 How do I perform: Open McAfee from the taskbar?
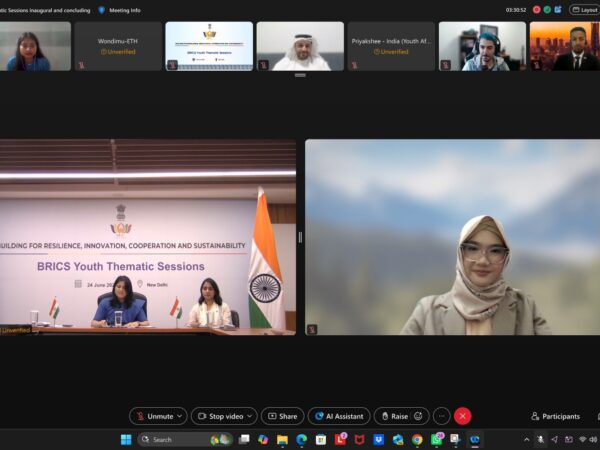359,439
